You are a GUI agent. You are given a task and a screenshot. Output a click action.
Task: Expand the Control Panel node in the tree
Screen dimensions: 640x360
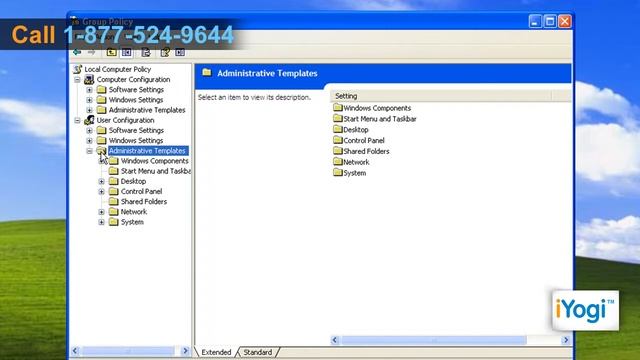(102, 191)
